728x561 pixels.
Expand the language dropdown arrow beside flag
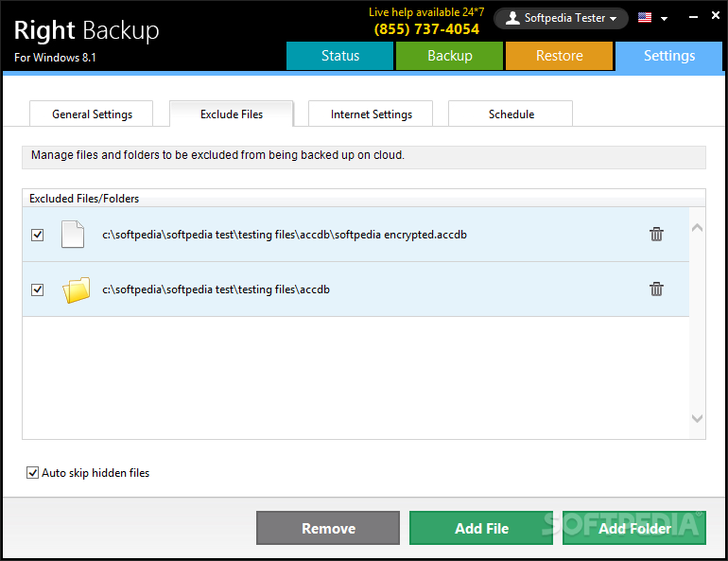[664, 19]
